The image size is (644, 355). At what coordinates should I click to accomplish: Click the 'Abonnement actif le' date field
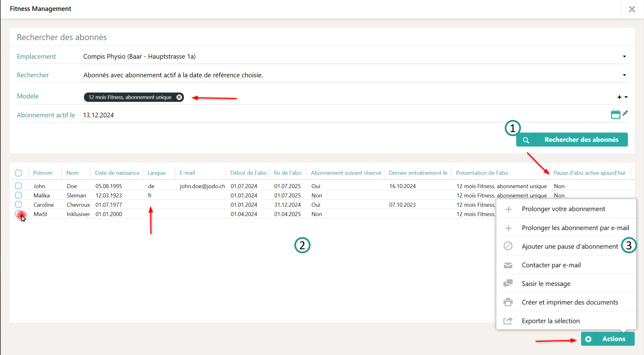pos(98,115)
